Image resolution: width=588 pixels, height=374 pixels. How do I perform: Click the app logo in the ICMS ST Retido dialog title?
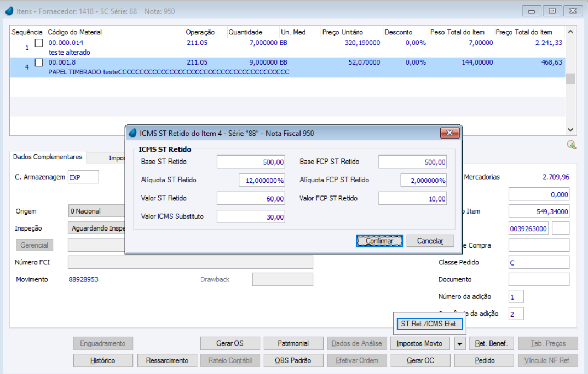pos(132,133)
